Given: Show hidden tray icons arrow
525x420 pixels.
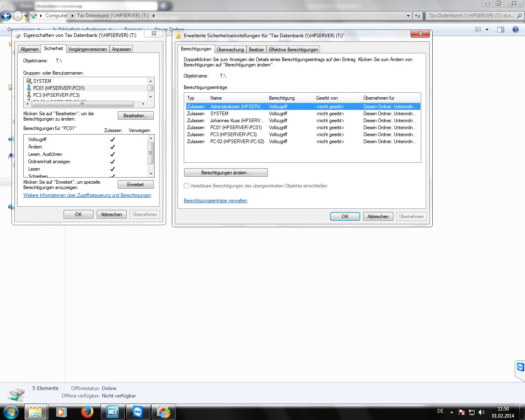Looking at the screenshot, I should point(452,412).
